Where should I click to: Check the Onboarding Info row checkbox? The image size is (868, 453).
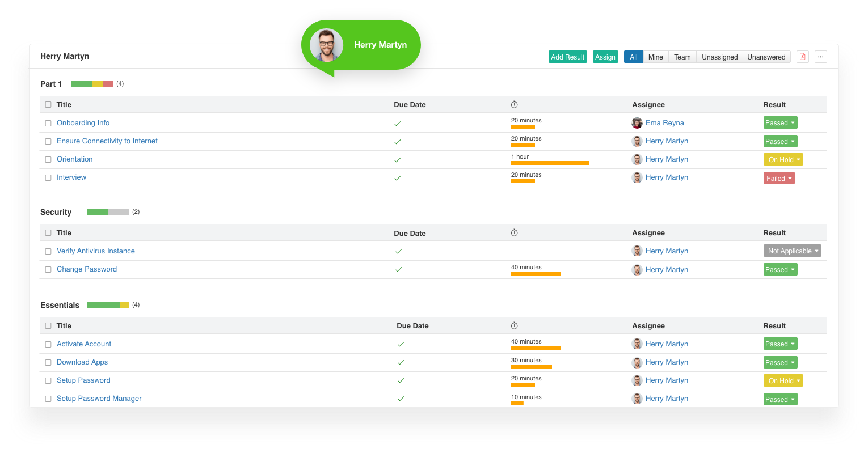coord(48,123)
